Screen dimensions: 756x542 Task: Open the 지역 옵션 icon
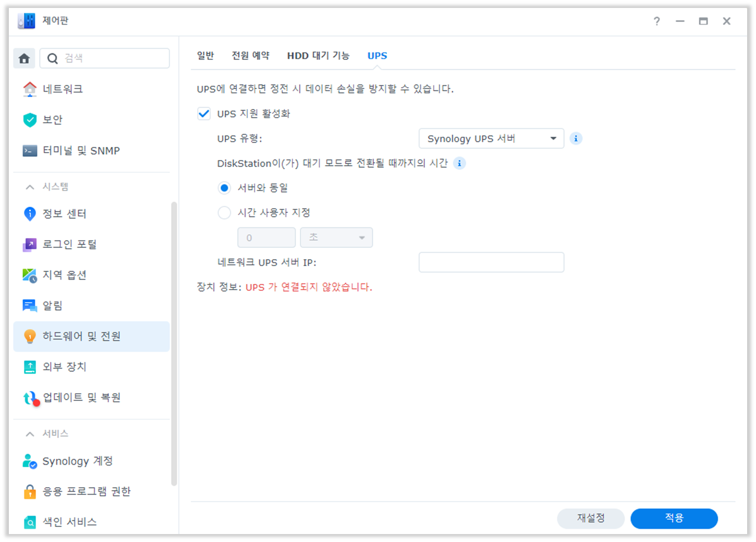(30, 275)
